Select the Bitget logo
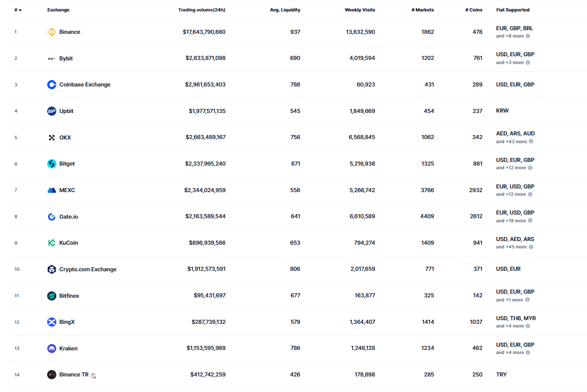Image resolution: width=587 pixels, height=392 pixels. [51, 164]
